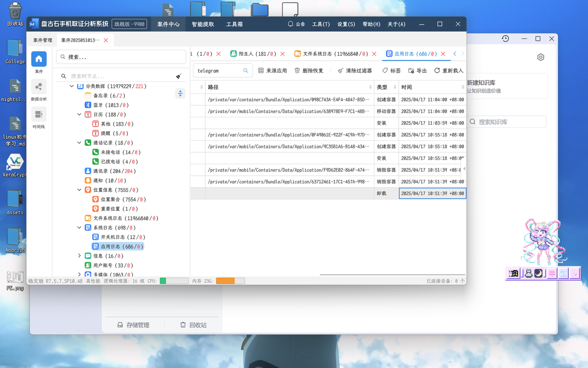Viewport: 588px width, 368px height.
Task: Open the 案件 home icon in the sidebar
Action: click(39, 59)
